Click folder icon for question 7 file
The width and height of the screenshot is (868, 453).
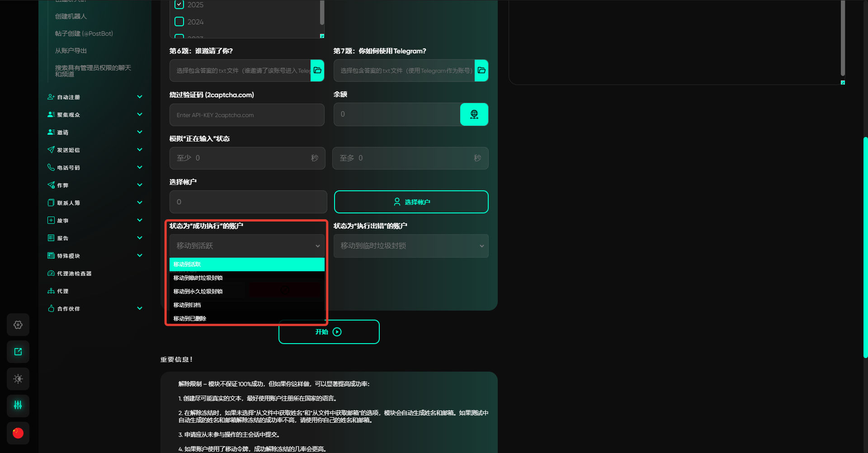pyautogui.click(x=481, y=71)
